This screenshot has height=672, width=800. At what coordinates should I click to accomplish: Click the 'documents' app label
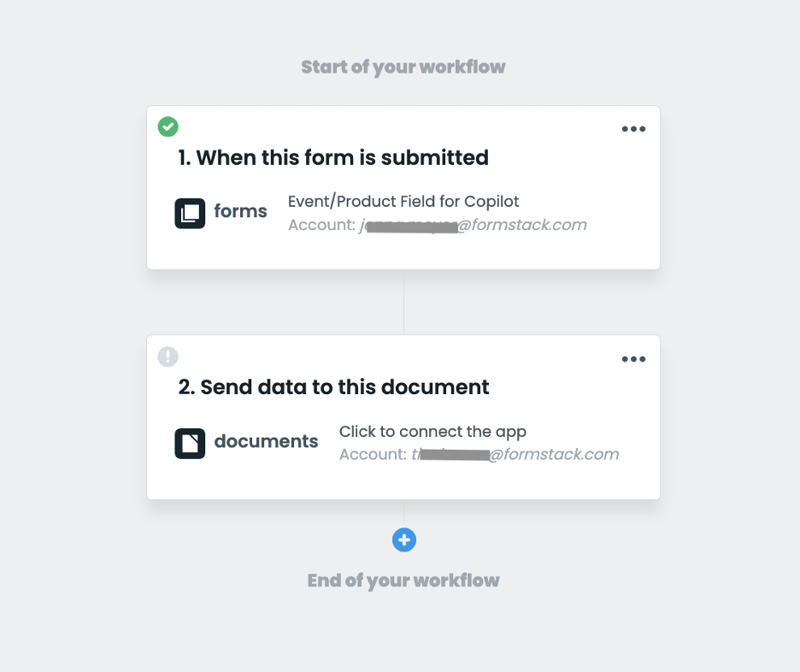[266, 442]
